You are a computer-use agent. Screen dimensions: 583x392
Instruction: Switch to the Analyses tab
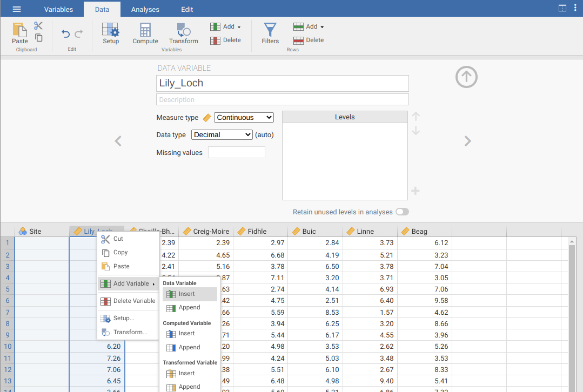coord(145,9)
